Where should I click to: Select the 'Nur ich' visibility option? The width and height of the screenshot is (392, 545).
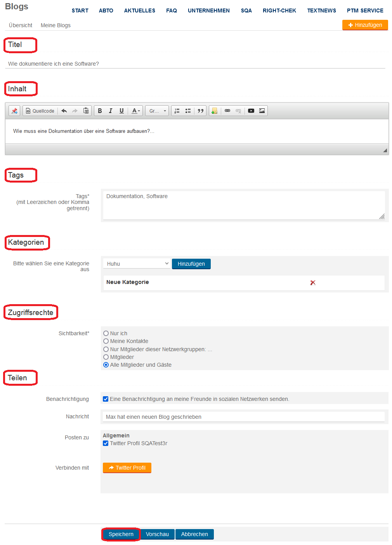(106, 333)
